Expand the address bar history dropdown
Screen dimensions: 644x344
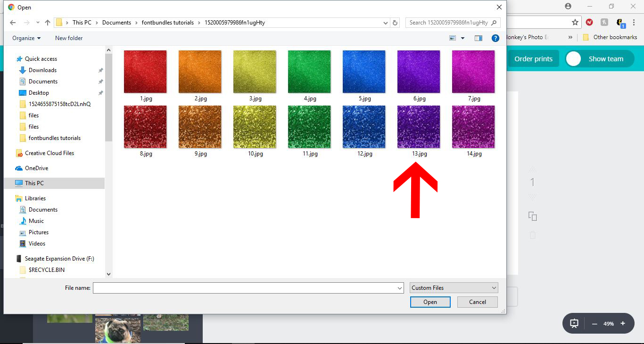coord(385,22)
